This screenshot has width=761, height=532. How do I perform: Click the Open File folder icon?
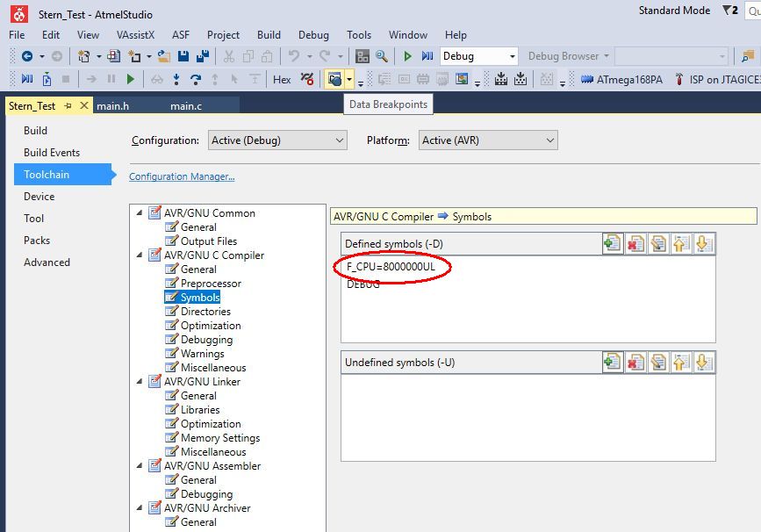[x=164, y=56]
